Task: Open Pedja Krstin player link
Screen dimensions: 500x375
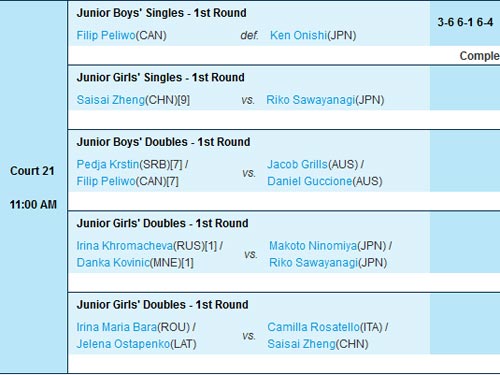Action: pos(108,164)
